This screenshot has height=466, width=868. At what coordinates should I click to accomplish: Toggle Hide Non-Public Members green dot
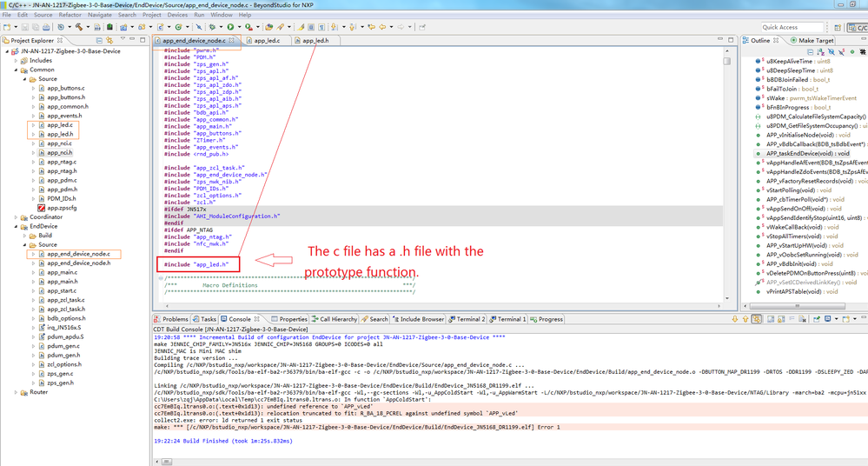coord(852,51)
